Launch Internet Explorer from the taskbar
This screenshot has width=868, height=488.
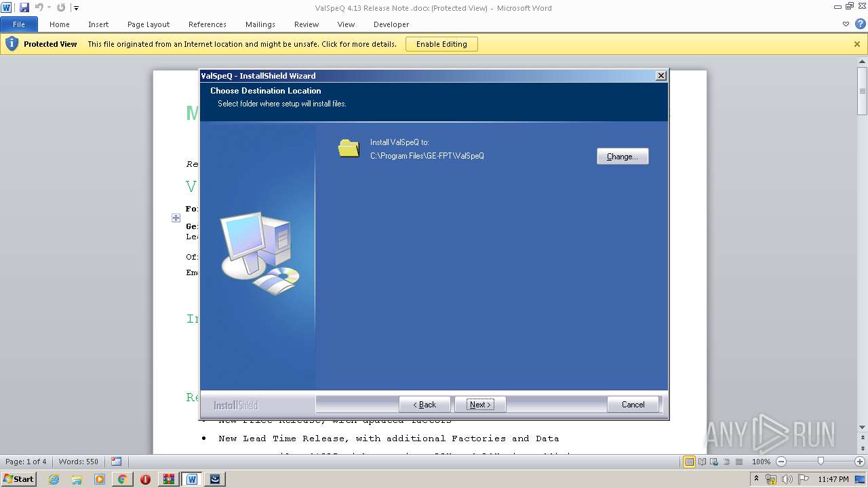tap(54, 479)
